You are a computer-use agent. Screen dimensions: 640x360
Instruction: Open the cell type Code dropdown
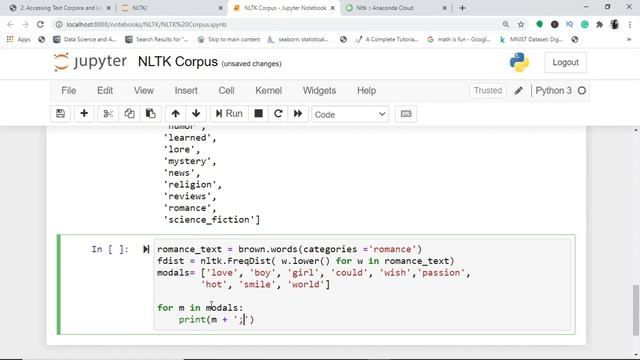(350, 114)
